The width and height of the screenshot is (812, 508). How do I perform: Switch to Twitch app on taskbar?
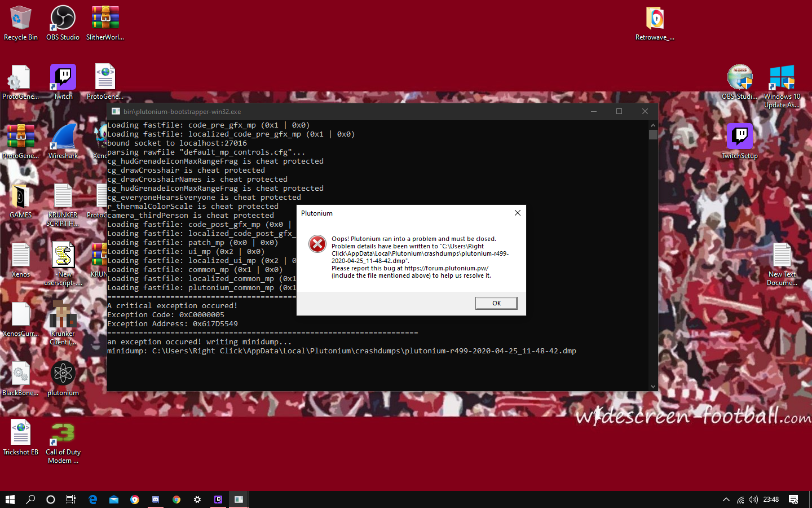point(218,500)
